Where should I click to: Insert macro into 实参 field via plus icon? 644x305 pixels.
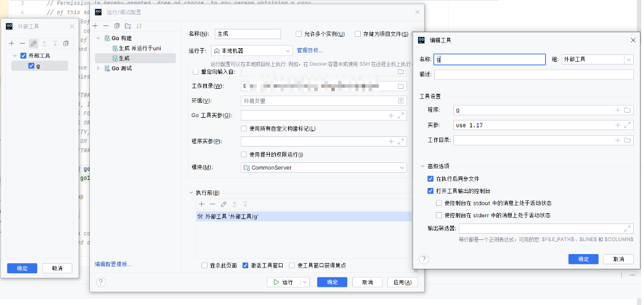click(x=617, y=125)
